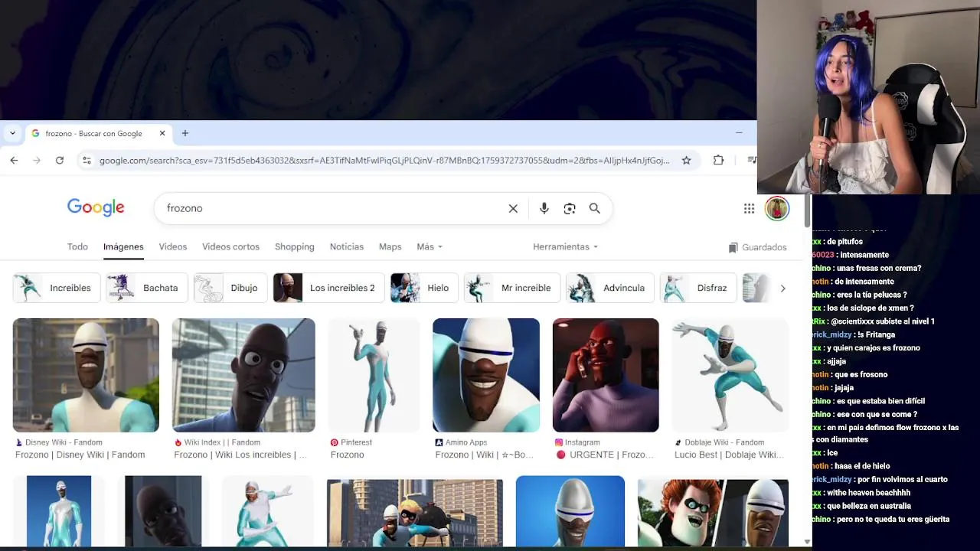Filter by the Disfraz chip
Screen dimensions: 980x551
(698, 288)
